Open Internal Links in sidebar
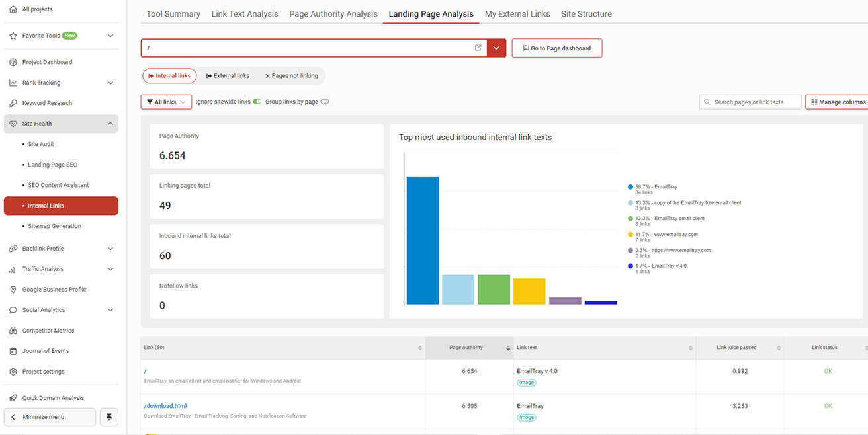The width and height of the screenshot is (868, 435). [61, 206]
